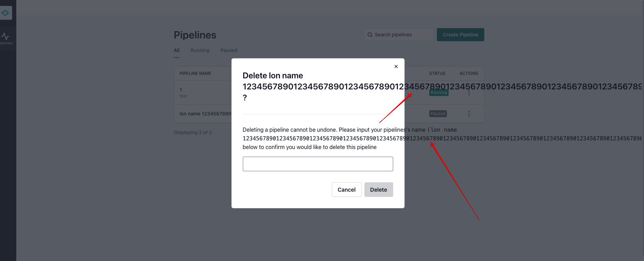This screenshot has width=644, height=261.
Task: Click the waveform icon above the Pipelines label
Action: [6, 36]
